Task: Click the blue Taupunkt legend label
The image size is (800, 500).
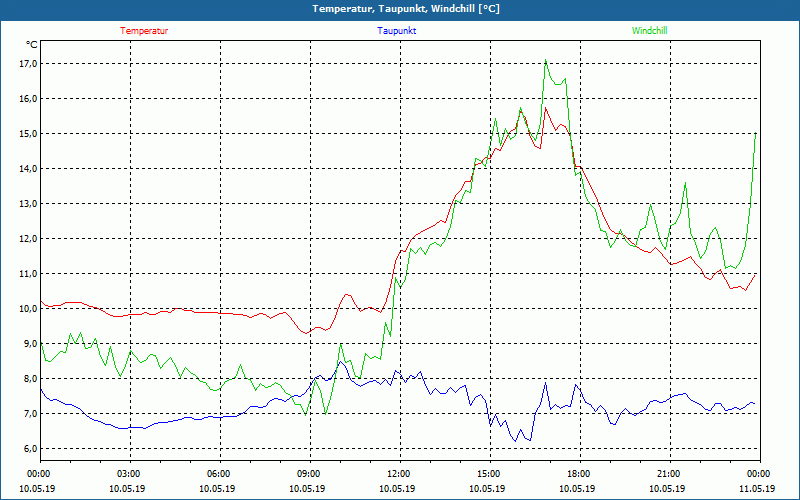Action: (396, 31)
